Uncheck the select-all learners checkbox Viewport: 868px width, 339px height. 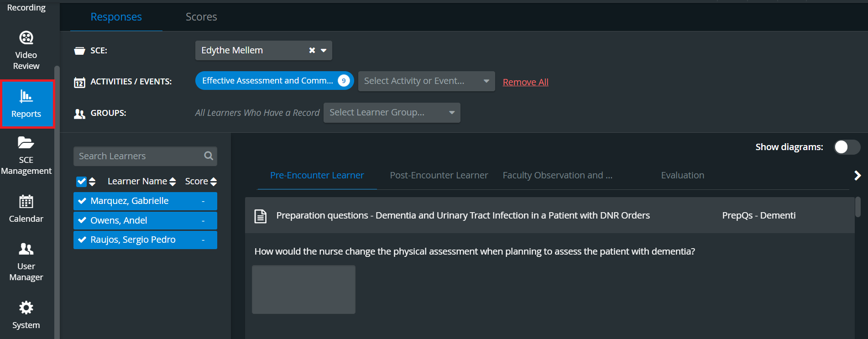pyautogui.click(x=81, y=182)
